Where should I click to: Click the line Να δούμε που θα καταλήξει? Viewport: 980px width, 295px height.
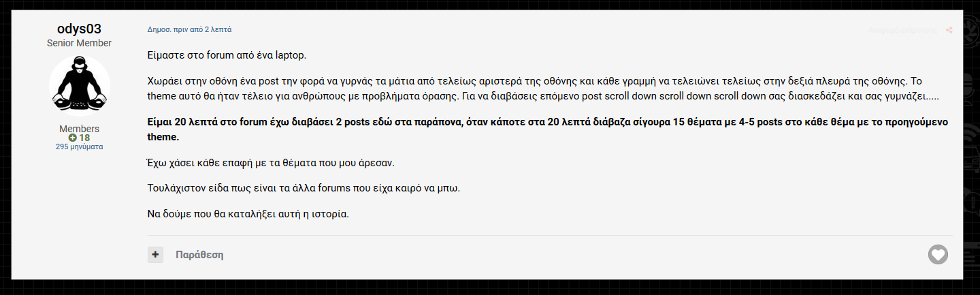(x=248, y=213)
